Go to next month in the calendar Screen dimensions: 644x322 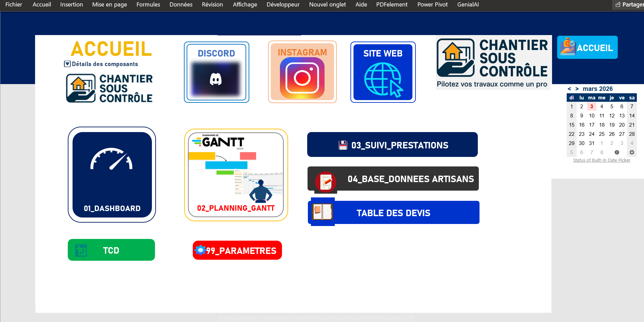pos(577,89)
